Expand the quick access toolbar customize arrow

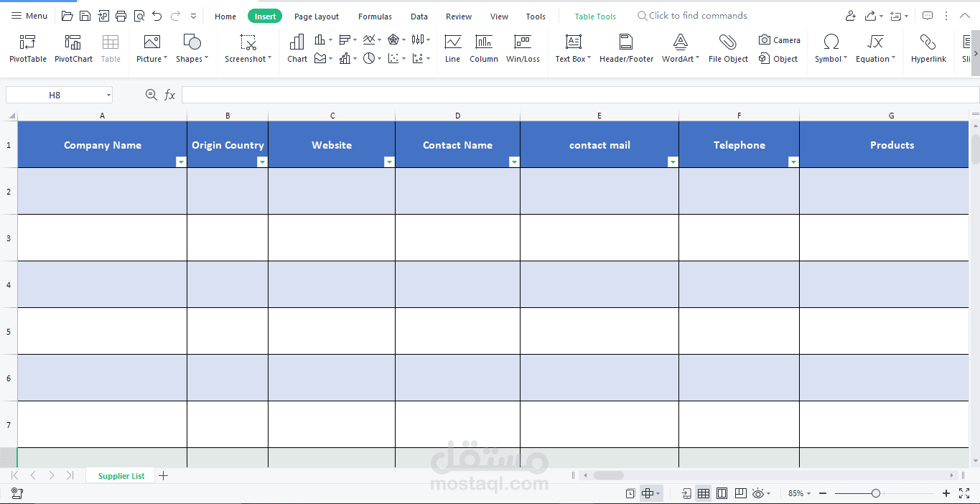pos(194,16)
